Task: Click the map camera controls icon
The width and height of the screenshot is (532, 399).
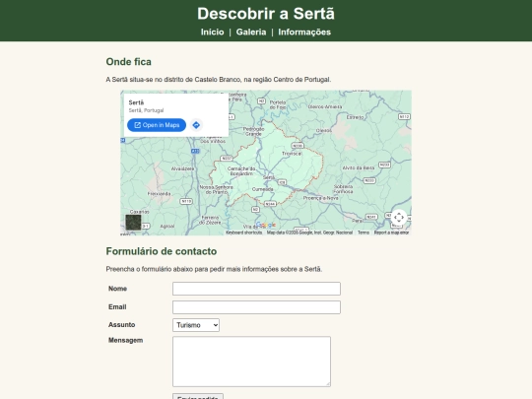Action: coord(399,217)
